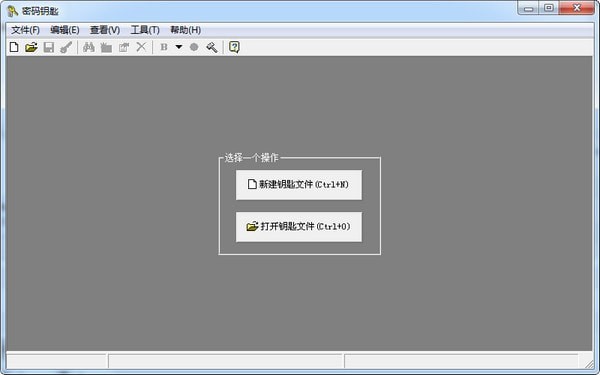This screenshot has height=375, width=600.
Task: Click the bold B toolbar icon
Action: point(164,47)
